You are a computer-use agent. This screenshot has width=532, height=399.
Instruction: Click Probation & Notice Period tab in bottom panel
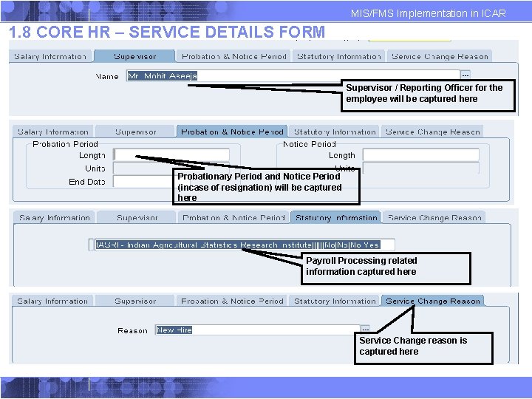[x=232, y=301]
